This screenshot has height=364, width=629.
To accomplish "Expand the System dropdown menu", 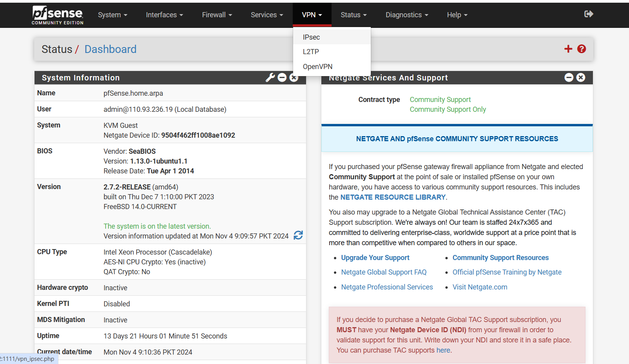I will coord(112,15).
